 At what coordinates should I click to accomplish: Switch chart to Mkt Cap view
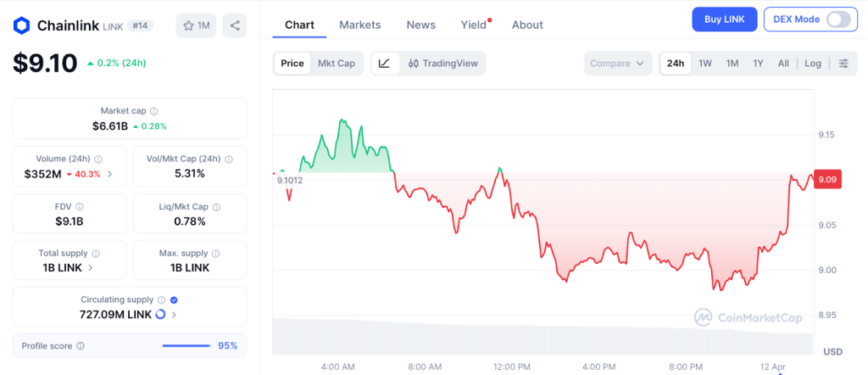[x=337, y=64]
